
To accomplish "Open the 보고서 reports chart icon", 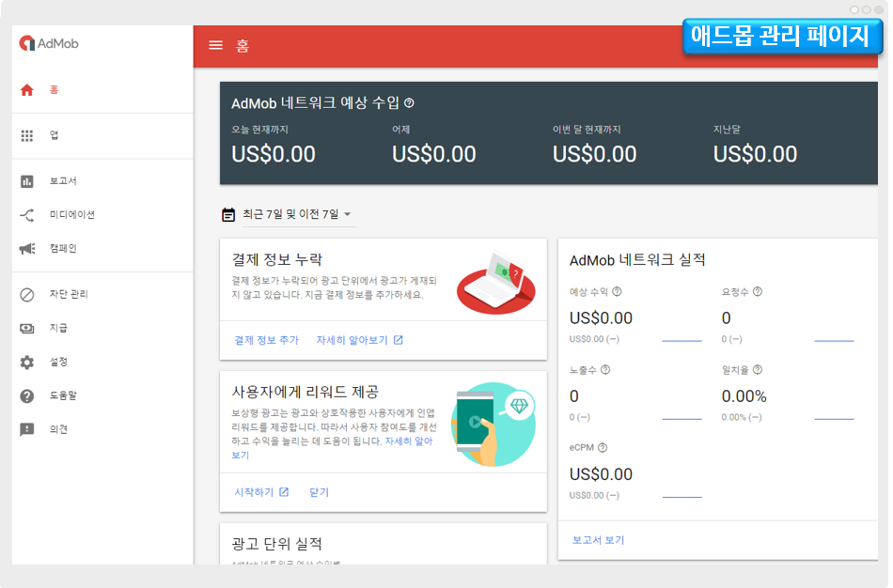I will coord(27,181).
